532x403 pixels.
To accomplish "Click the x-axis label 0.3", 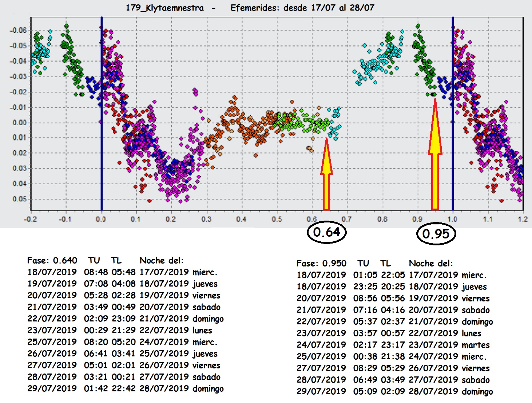I will (206, 219).
